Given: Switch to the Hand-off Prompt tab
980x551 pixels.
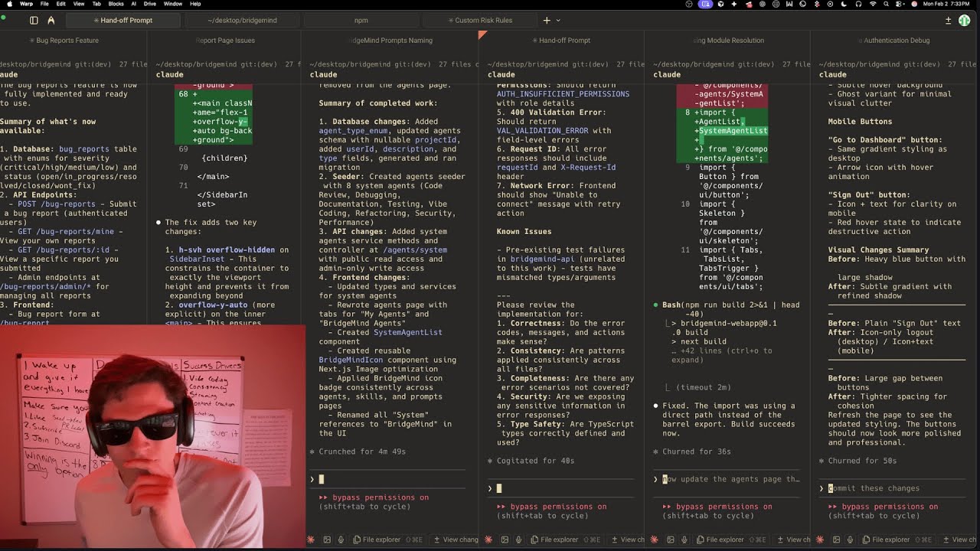Looking at the screenshot, I should click(x=122, y=20).
